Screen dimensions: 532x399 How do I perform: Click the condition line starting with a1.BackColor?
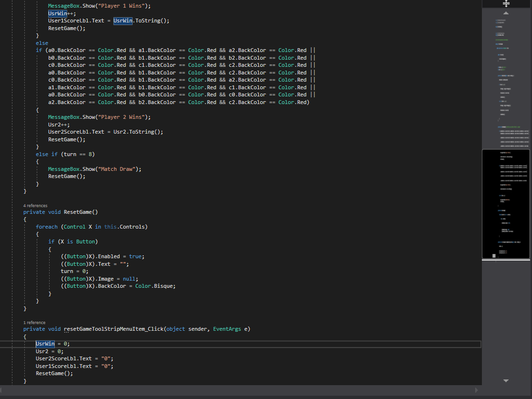pyautogui.click(x=181, y=87)
